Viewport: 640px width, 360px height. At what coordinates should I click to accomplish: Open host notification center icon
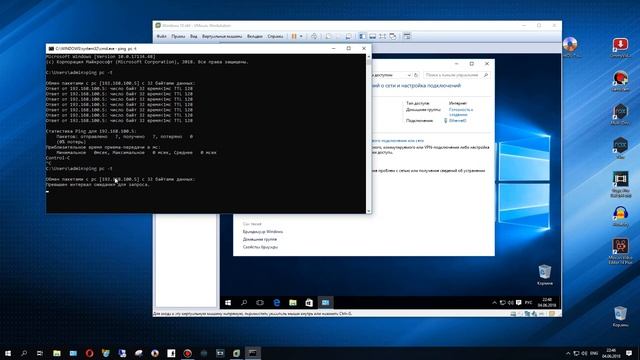pos(629,353)
